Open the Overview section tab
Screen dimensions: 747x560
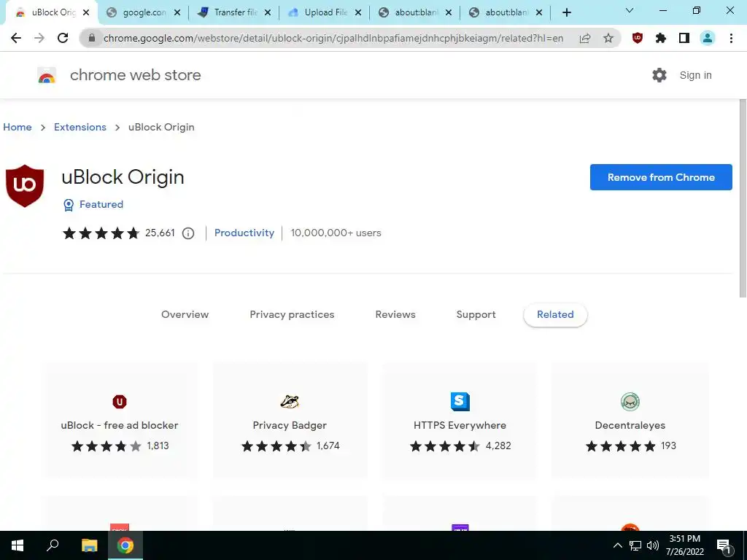pyautogui.click(x=185, y=314)
